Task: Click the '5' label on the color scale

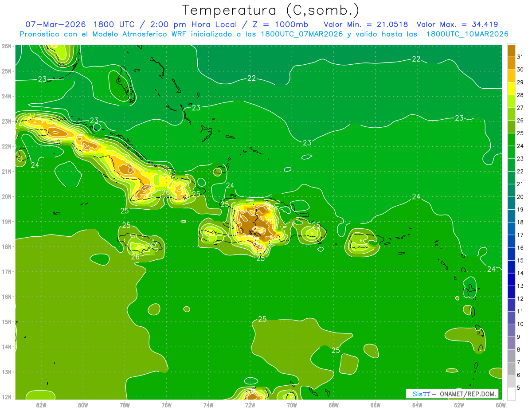Action: tap(519, 388)
